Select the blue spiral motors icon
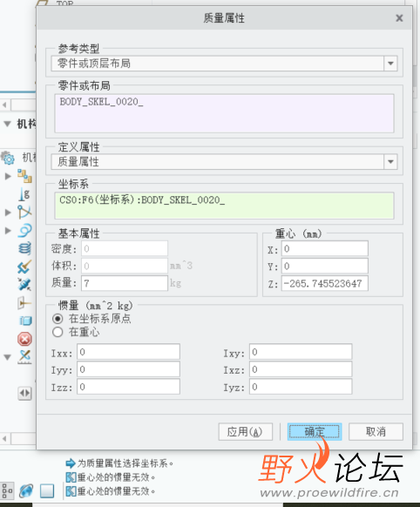This screenshot has width=420, height=507. click(x=24, y=231)
